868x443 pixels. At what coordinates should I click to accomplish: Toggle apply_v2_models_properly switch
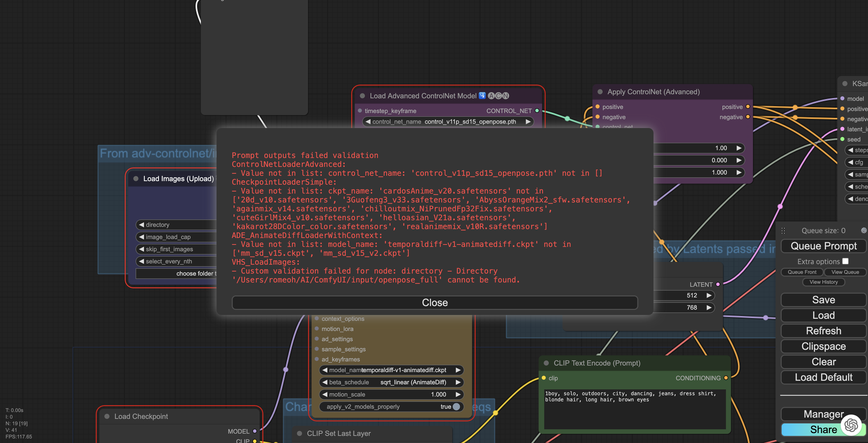click(x=456, y=407)
